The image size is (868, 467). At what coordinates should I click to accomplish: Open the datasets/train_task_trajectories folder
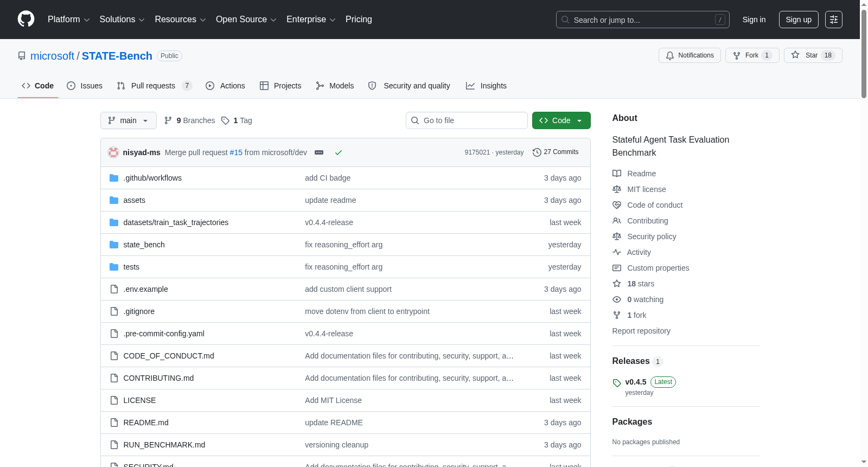(x=176, y=222)
